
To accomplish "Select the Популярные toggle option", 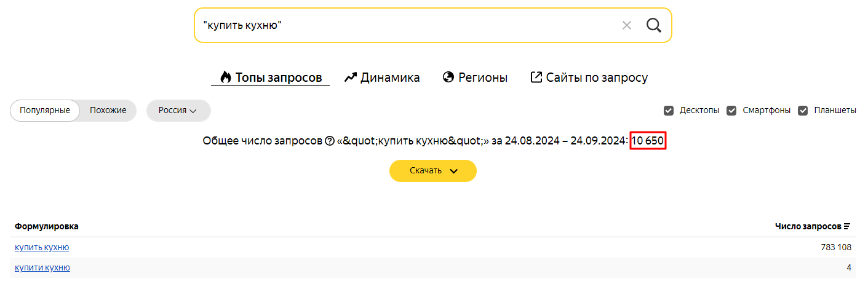I will (x=45, y=111).
